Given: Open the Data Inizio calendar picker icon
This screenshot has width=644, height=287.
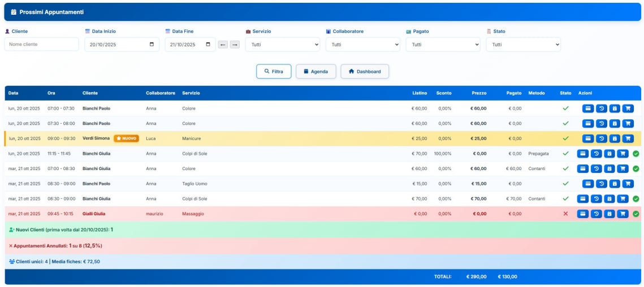Looking at the screenshot, I should click(x=152, y=45).
